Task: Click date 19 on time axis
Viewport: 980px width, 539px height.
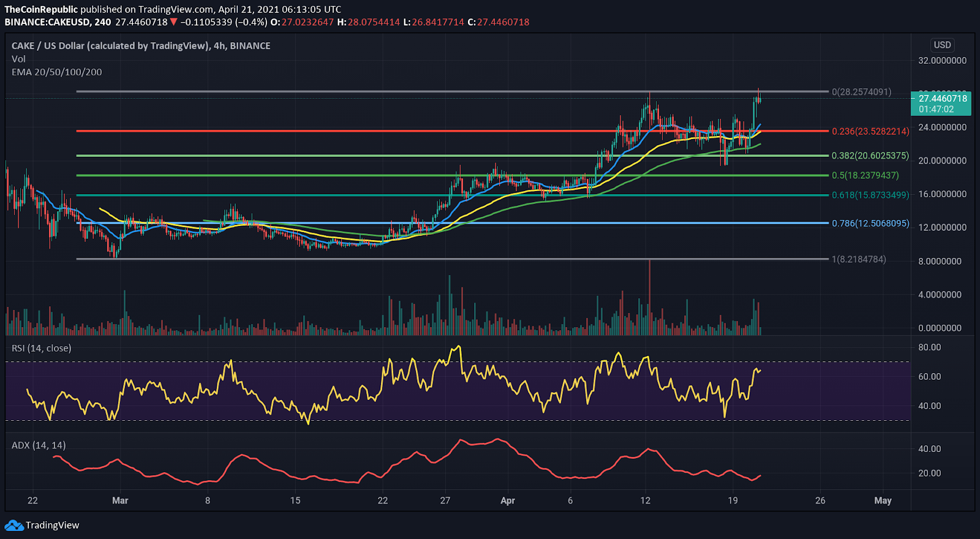Action: tap(733, 500)
